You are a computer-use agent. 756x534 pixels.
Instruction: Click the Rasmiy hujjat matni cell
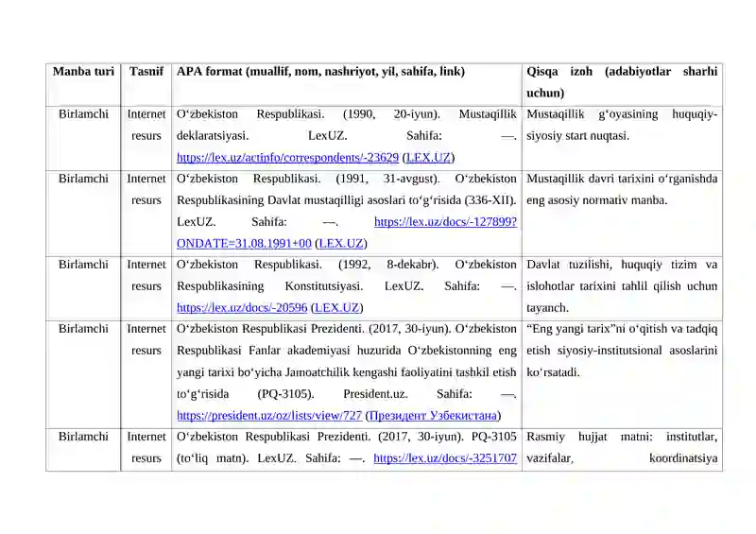point(622,448)
